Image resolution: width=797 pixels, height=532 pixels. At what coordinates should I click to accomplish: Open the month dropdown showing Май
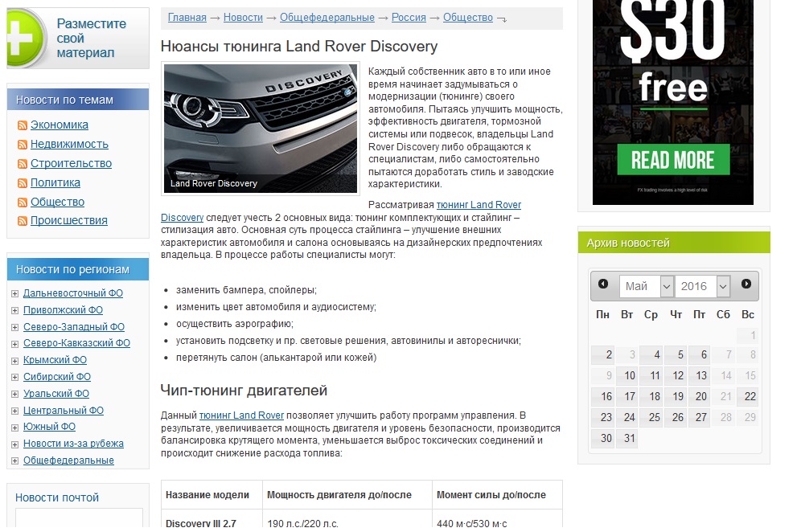tap(647, 287)
